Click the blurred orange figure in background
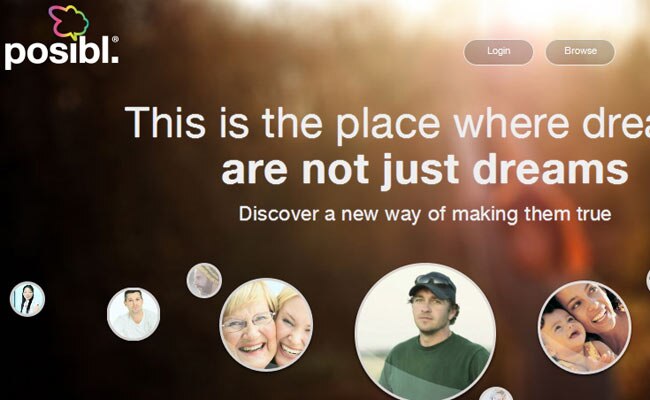This screenshot has height=400, width=650. click(x=543, y=232)
